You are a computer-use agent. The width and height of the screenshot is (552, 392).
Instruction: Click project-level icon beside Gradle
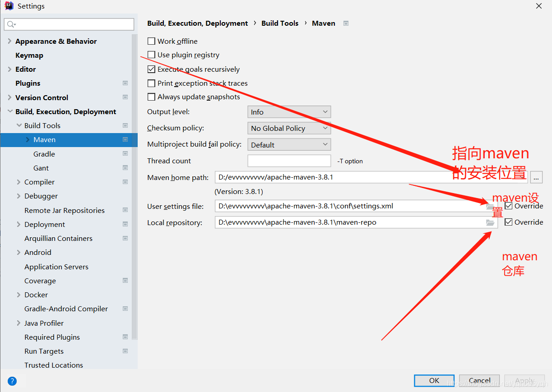tap(125, 154)
